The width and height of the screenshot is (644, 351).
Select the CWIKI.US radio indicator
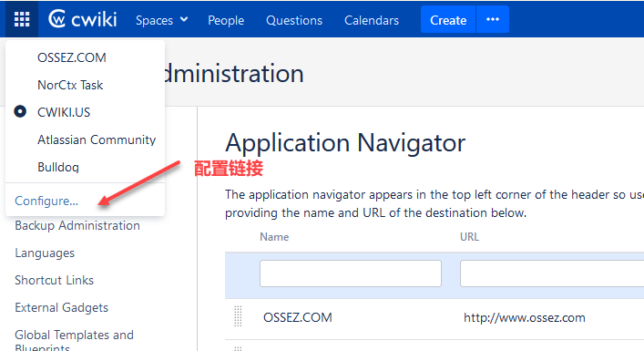click(20, 111)
